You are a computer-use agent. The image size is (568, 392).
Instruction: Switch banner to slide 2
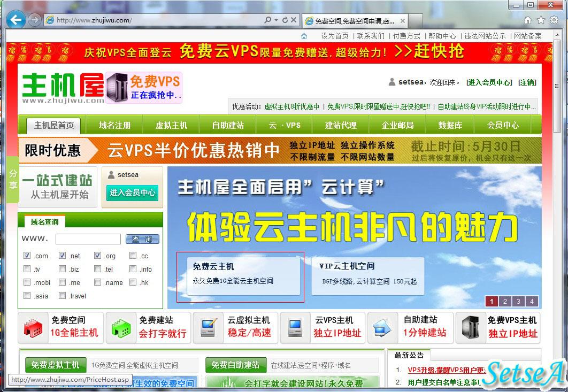[505, 301]
